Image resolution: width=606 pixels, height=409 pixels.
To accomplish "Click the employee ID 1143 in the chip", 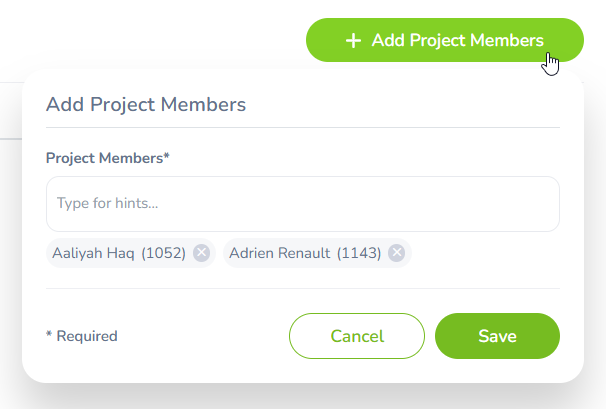I will pos(359,253).
